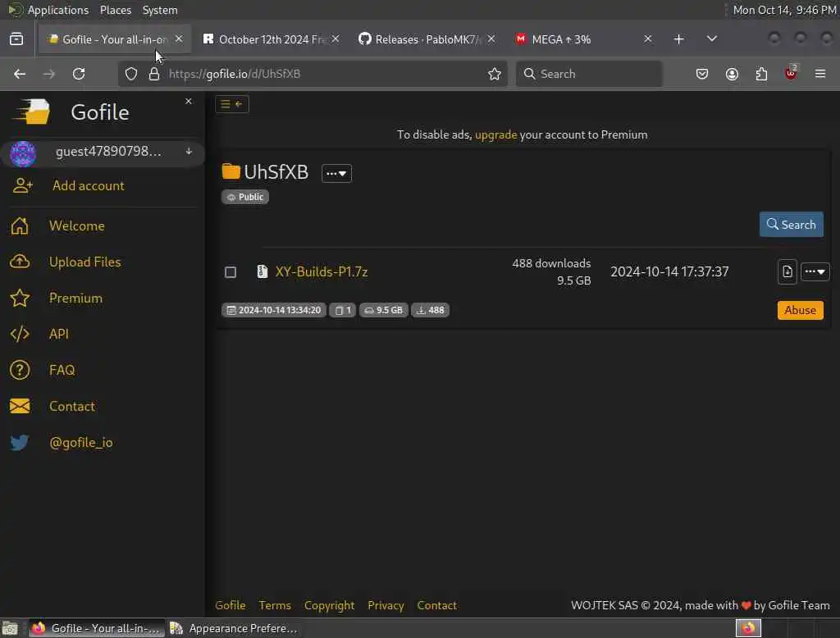The height and width of the screenshot is (638, 840).
Task: Close the MEGA tab
Action: [x=648, y=39]
